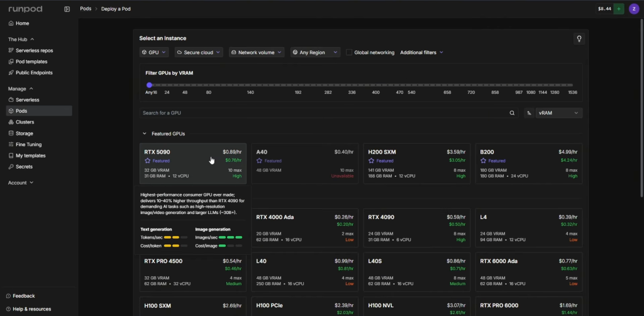Click the Secrets icon

point(11,167)
